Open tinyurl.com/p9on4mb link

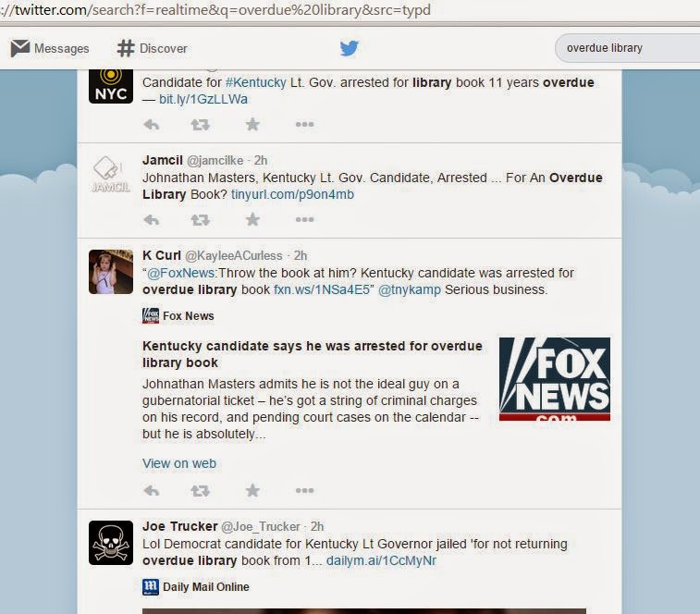coord(292,194)
